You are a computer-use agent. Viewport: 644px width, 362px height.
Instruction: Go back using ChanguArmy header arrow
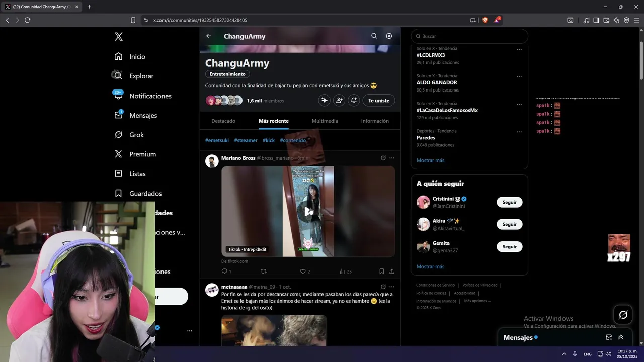(209, 36)
